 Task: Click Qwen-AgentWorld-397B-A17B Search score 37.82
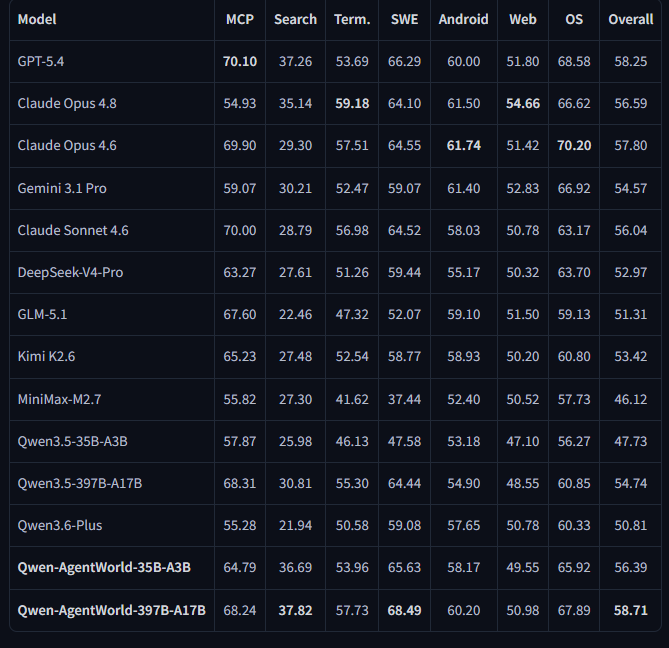pos(295,610)
